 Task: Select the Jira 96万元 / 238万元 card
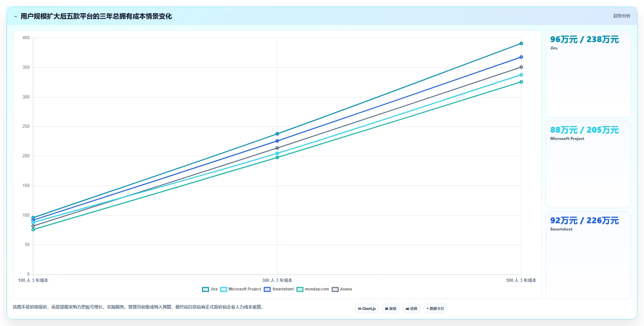tap(588, 74)
